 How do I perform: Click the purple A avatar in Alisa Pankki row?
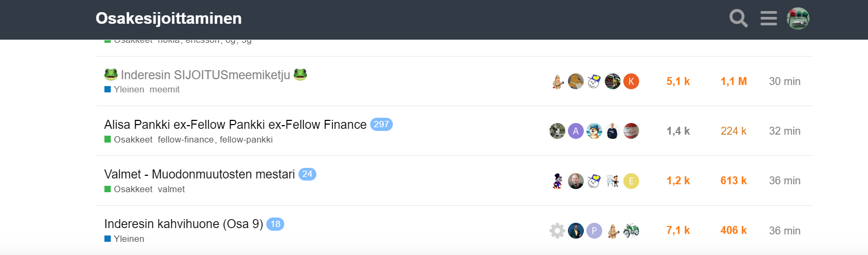[576, 131]
